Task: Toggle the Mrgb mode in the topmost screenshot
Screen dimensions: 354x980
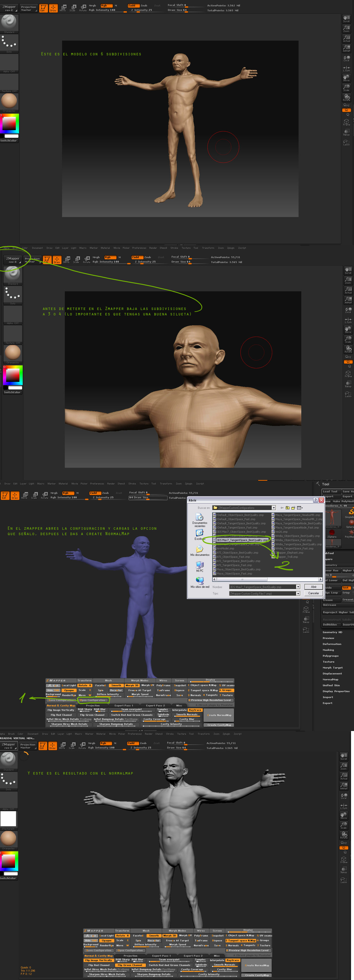Action: (93, 6)
